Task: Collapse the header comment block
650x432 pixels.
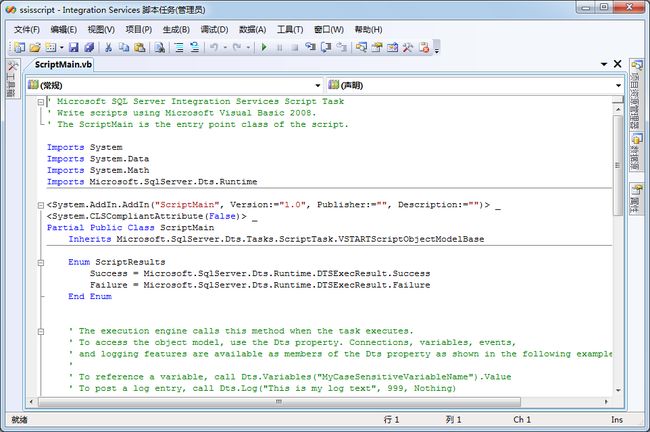Action: (x=41, y=102)
